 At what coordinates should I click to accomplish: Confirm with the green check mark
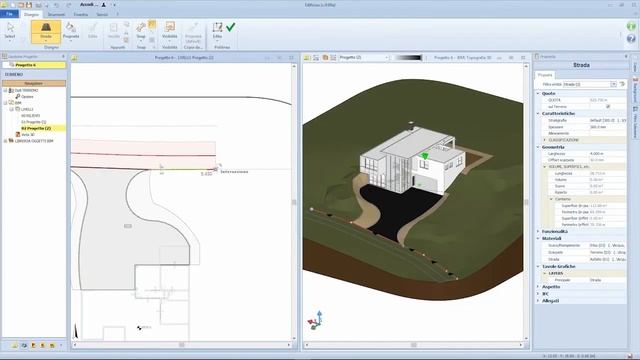[231, 27]
